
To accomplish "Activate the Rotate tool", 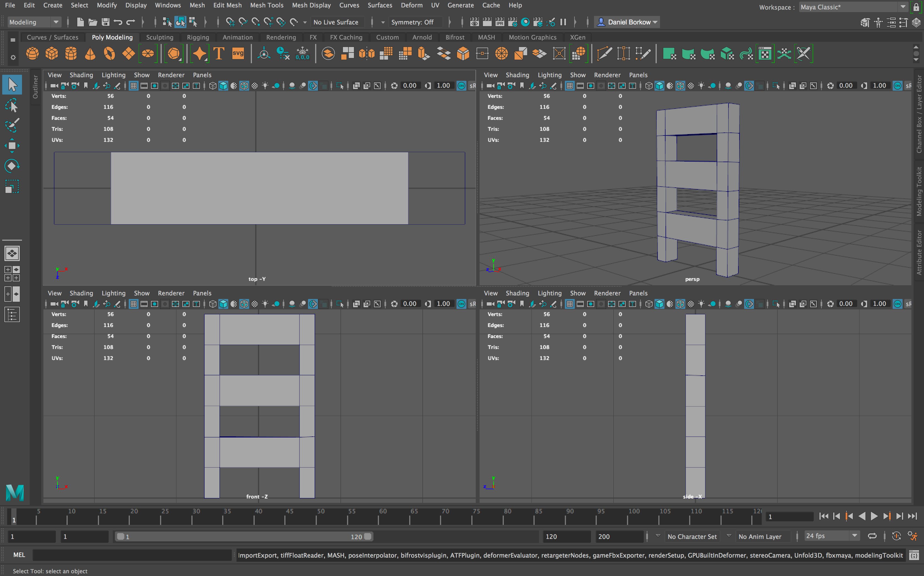I will click(x=12, y=166).
